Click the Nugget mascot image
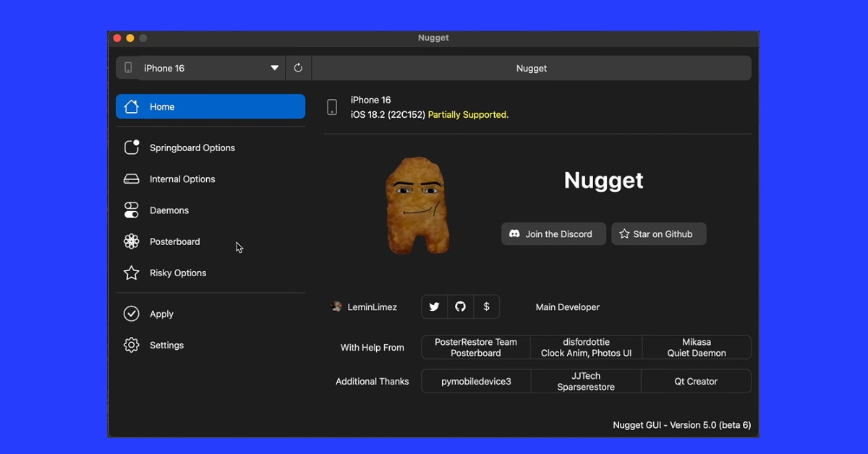This screenshot has height=454, width=868. [x=417, y=205]
